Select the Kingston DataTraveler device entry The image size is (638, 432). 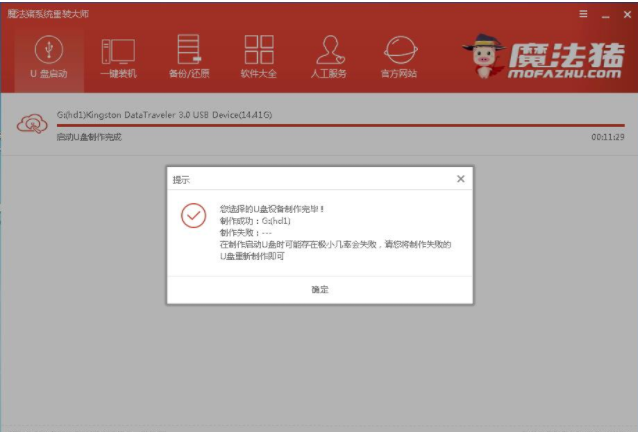tap(164, 115)
